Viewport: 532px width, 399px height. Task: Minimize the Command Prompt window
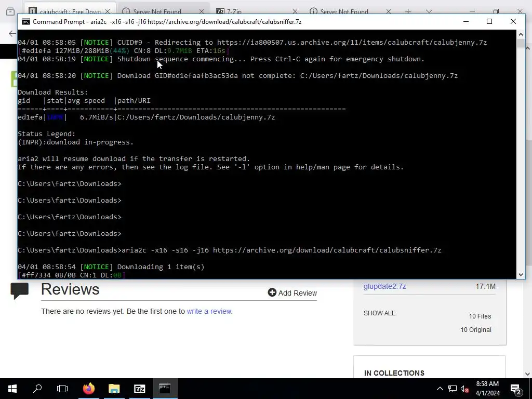pos(466,21)
